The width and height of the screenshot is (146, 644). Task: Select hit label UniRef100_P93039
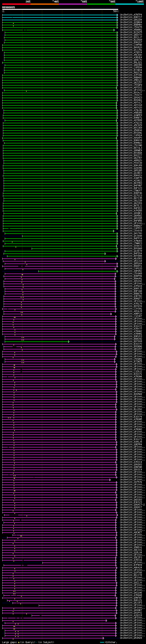pos(131,163)
